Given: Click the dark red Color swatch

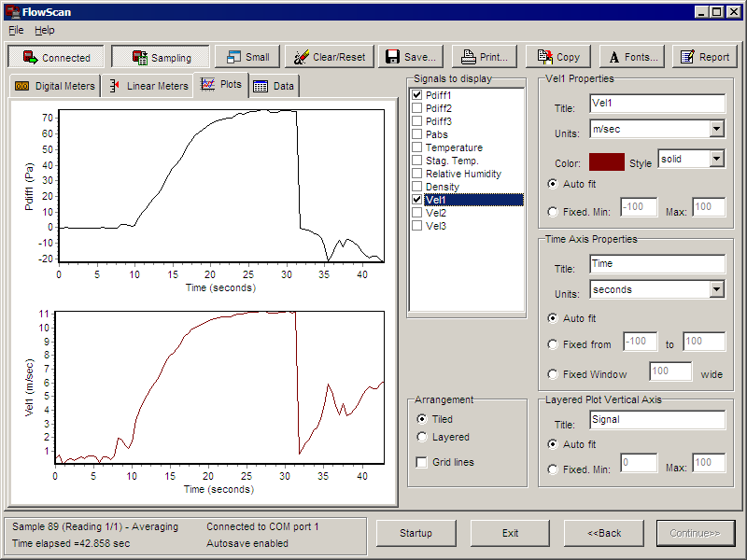Looking at the screenshot, I should (x=606, y=161).
